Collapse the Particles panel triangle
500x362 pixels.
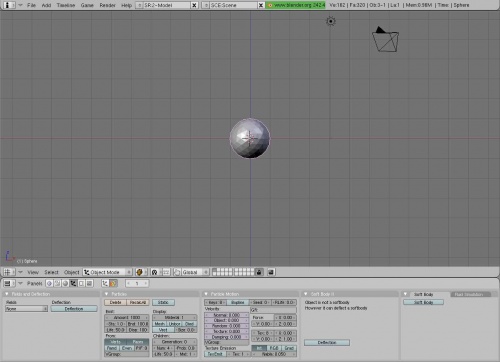click(107, 294)
